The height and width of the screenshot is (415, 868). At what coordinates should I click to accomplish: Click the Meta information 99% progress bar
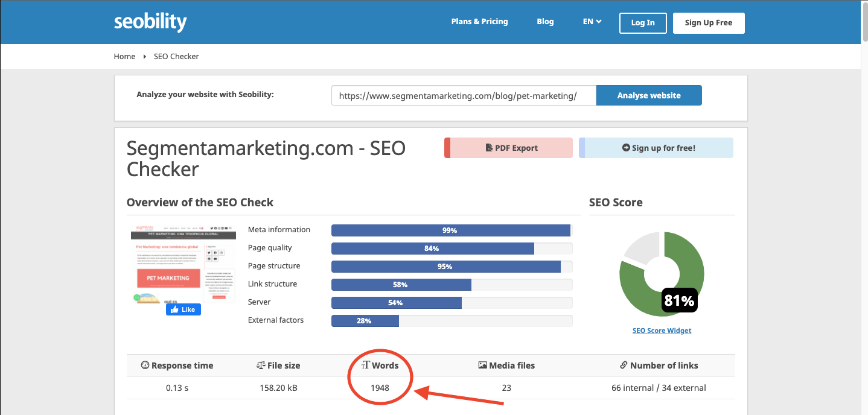click(x=450, y=230)
